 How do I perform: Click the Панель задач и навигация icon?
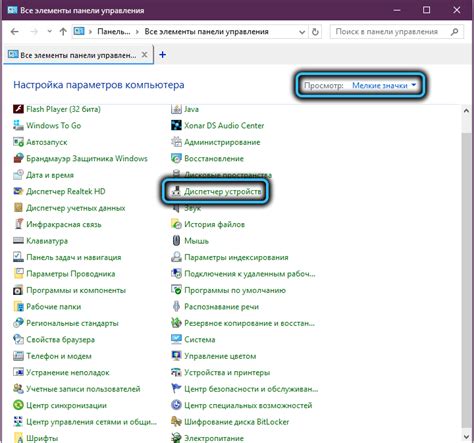pos(18,257)
